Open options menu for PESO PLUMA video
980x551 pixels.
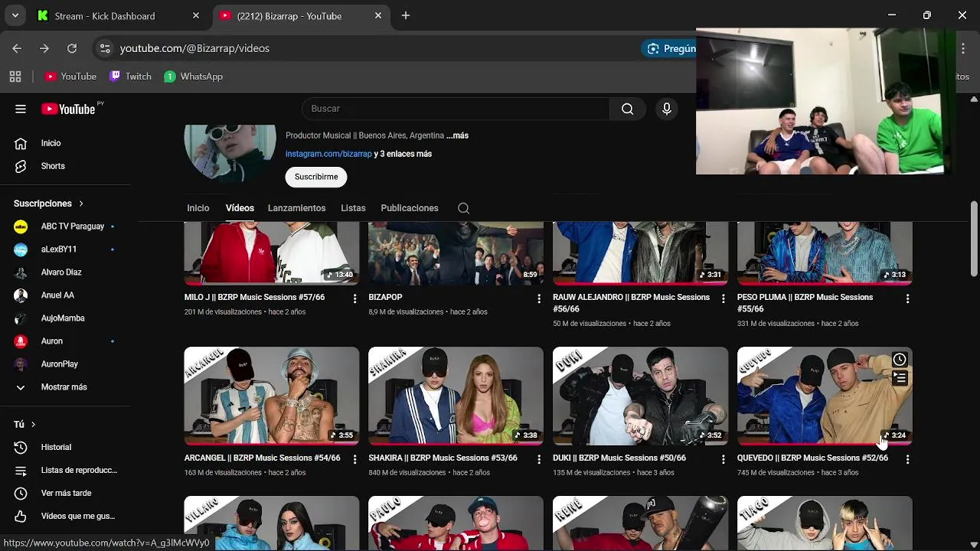(x=908, y=298)
